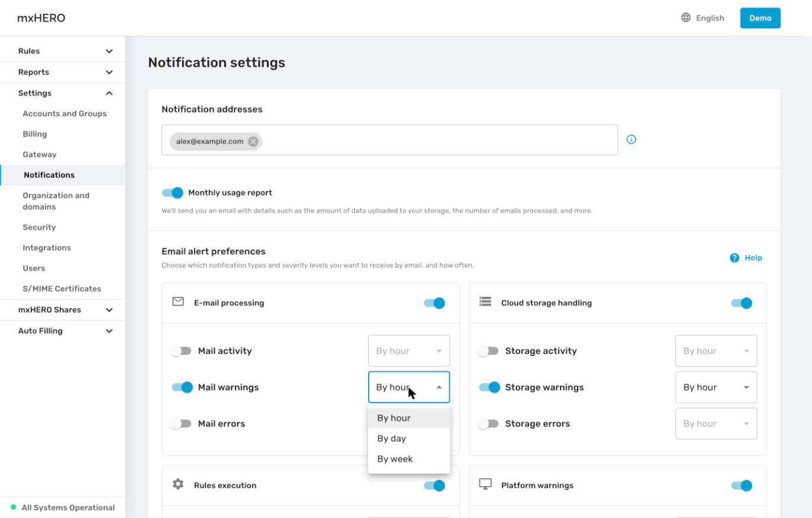Image resolution: width=812 pixels, height=518 pixels.
Task: Click the green system status dot
Action: 14,507
